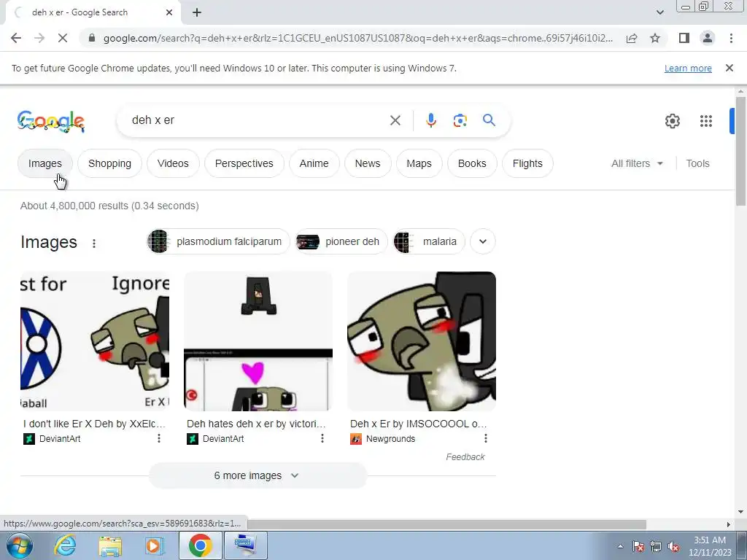
Task: Open 'Deh hates deh x er' image thumbnail
Action: point(258,341)
